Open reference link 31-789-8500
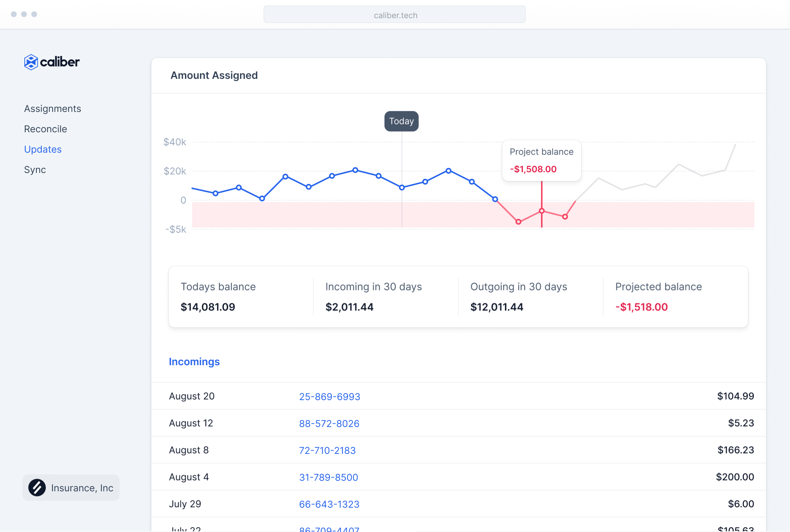The height and width of the screenshot is (532, 790). tap(328, 477)
